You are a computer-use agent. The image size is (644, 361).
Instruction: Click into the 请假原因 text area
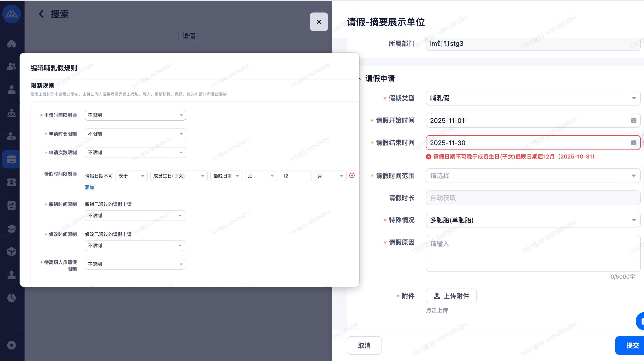point(533,253)
